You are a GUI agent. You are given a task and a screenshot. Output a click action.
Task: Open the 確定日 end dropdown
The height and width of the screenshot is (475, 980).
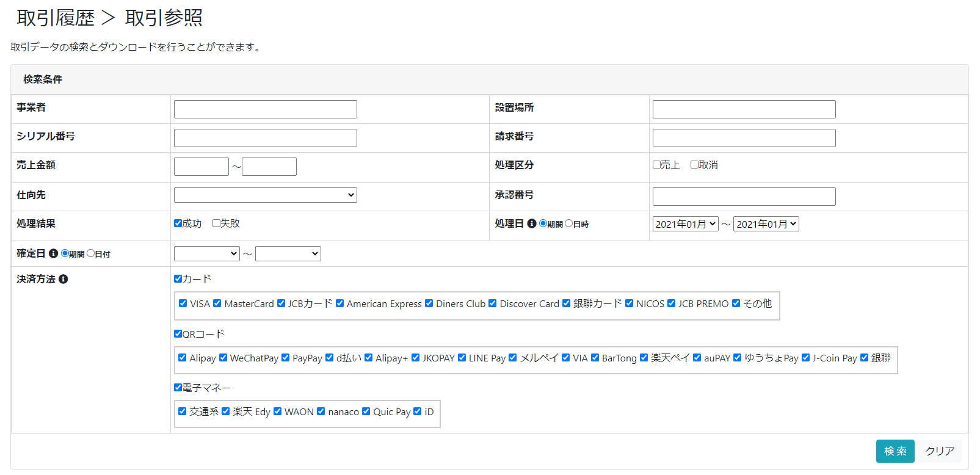(288, 253)
